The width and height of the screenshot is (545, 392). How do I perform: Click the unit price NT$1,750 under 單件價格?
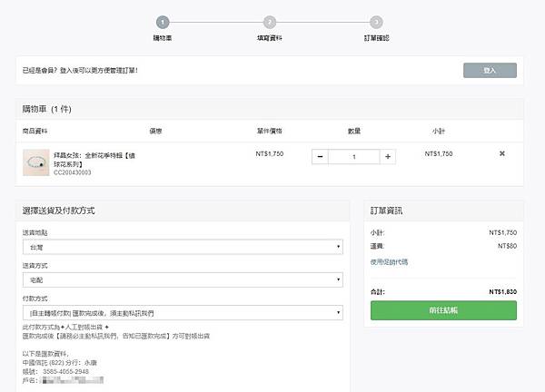tap(270, 153)
